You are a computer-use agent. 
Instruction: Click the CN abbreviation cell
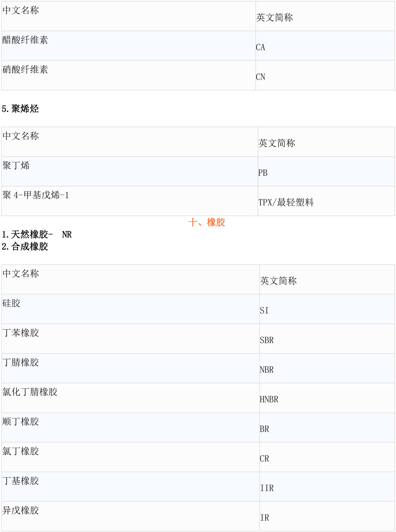coord(260,77)
